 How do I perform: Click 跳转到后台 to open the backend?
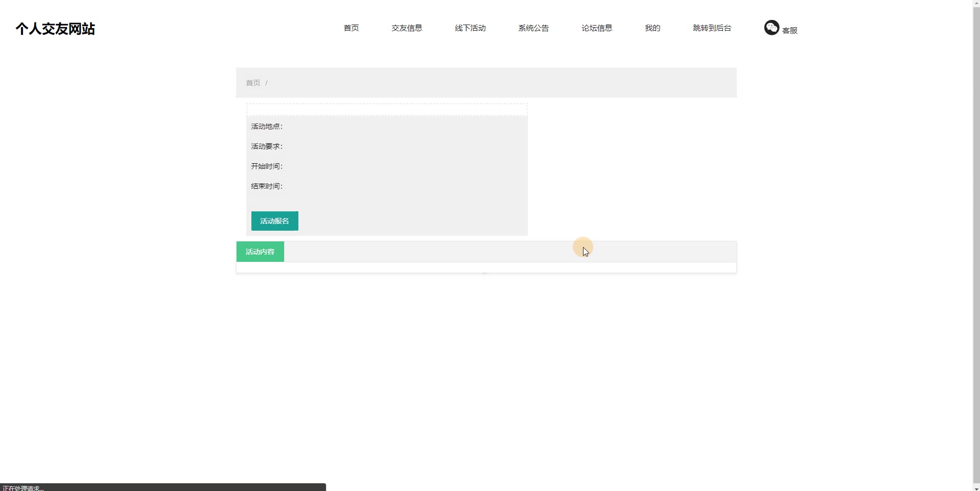pyautogui.click(x=712, y=28)
